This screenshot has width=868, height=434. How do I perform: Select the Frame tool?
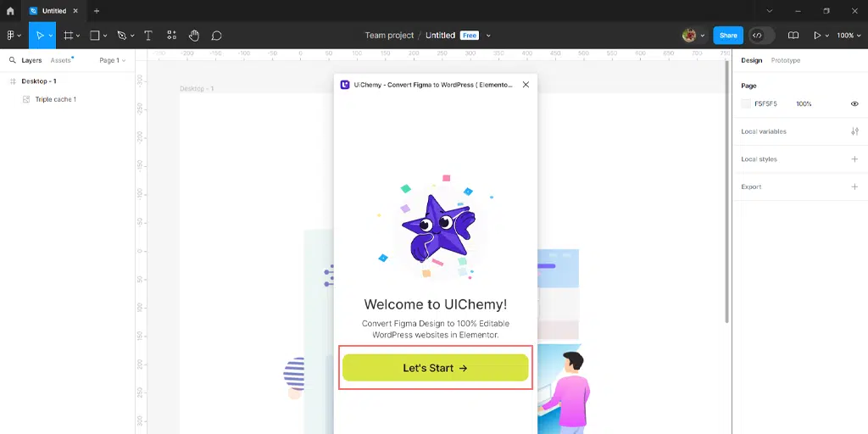tap(68, 36)
